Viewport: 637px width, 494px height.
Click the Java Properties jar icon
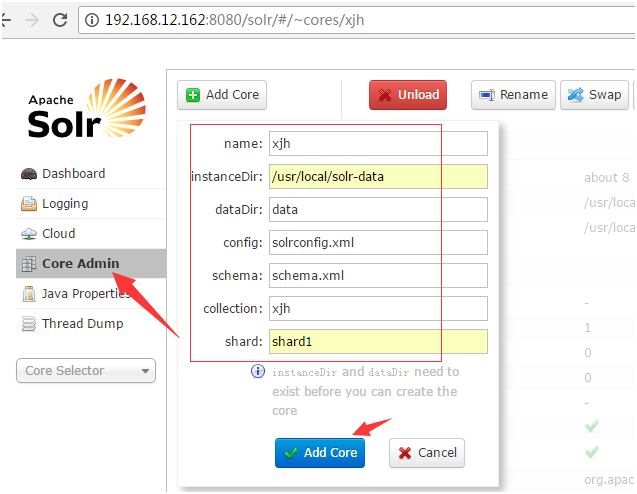[x=28, y=294]
